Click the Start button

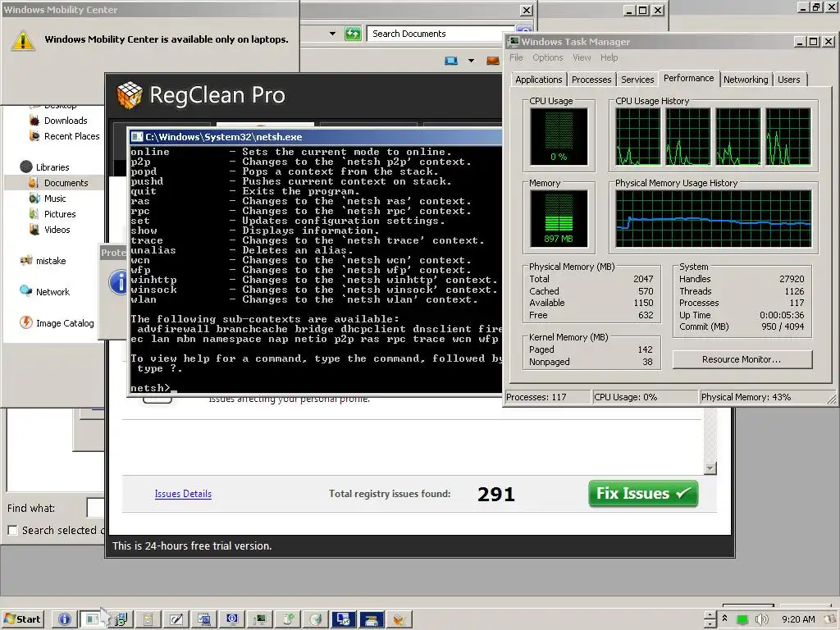pos(22,619)
